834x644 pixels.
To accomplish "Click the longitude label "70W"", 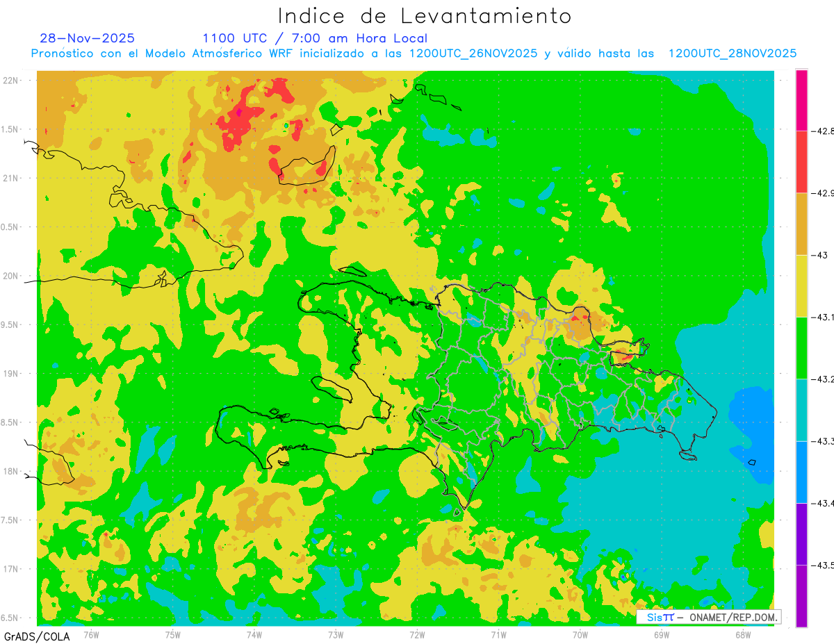I will coord(580,634).
